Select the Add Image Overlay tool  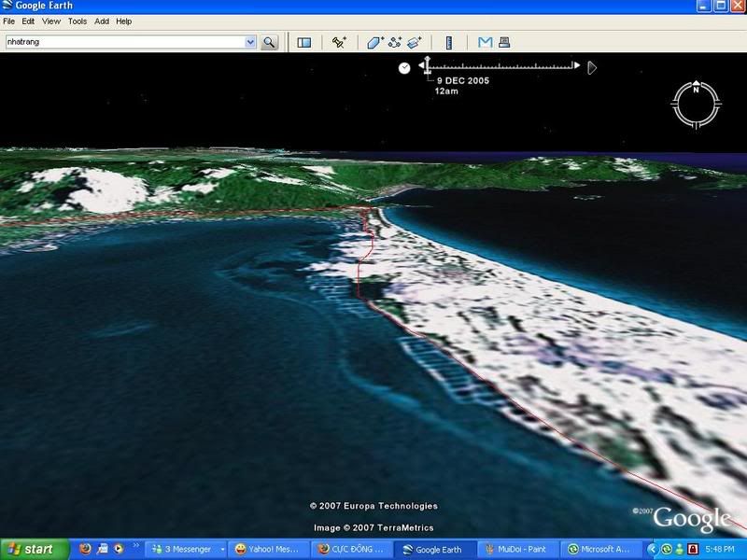click(415, 43)
